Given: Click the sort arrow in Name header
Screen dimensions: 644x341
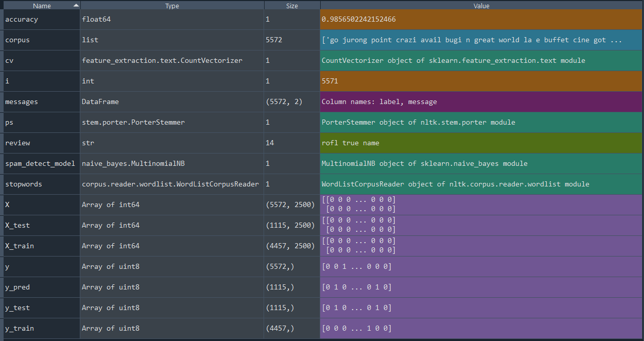Looking at the screenshot, I should click(x=76, y=5).
